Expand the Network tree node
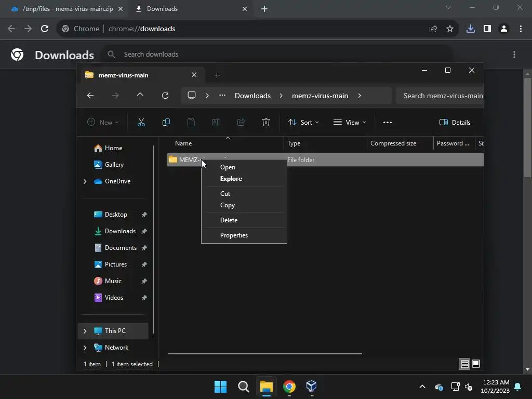Viewport: 532px width, 399px height. pyautogui.click(x=85, y=348)
